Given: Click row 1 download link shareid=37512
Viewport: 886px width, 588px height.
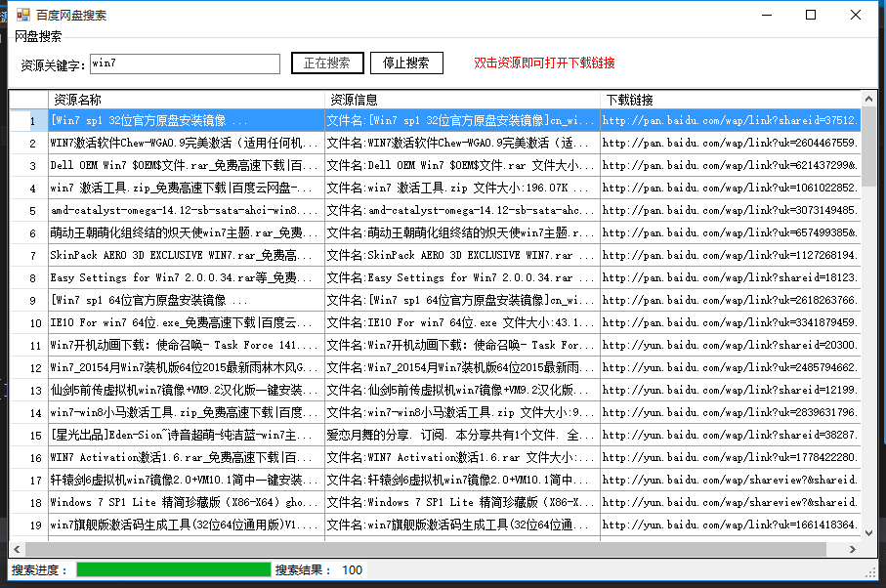Looking at the screenshot, I should tap(731, 120).
